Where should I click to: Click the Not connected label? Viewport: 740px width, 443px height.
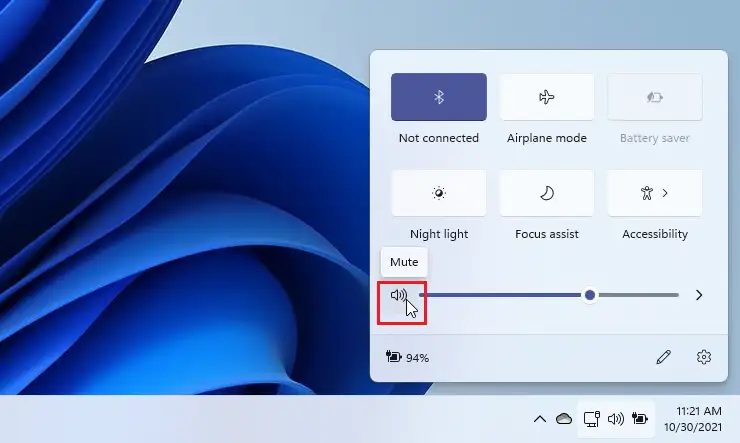click(x=438, y=138)
